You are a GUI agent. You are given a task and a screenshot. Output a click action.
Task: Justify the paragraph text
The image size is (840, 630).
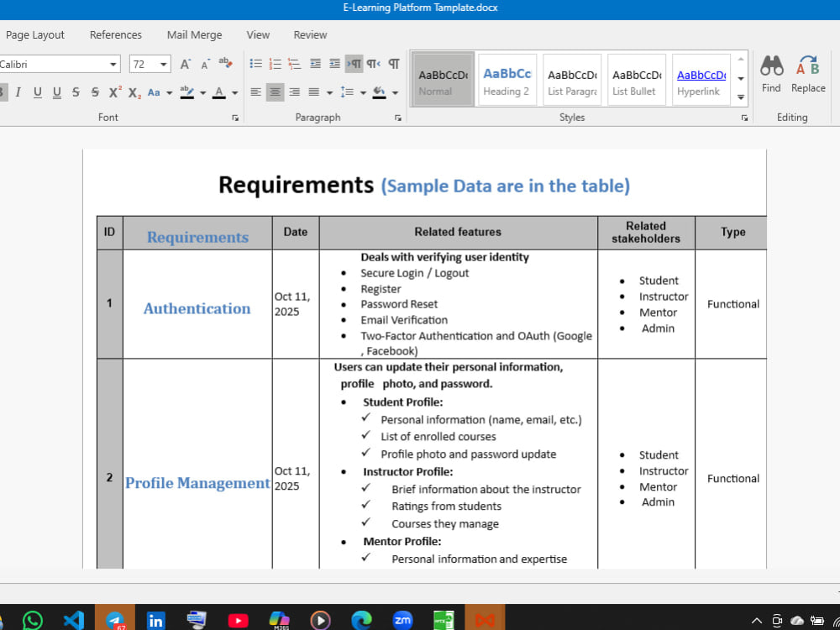pyautogui.click(x=314, y=92)
